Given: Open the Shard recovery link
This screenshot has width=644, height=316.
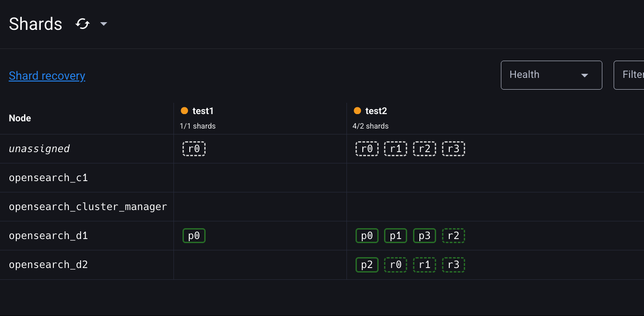Looking at the screenshot, I should tap(47, 76).
